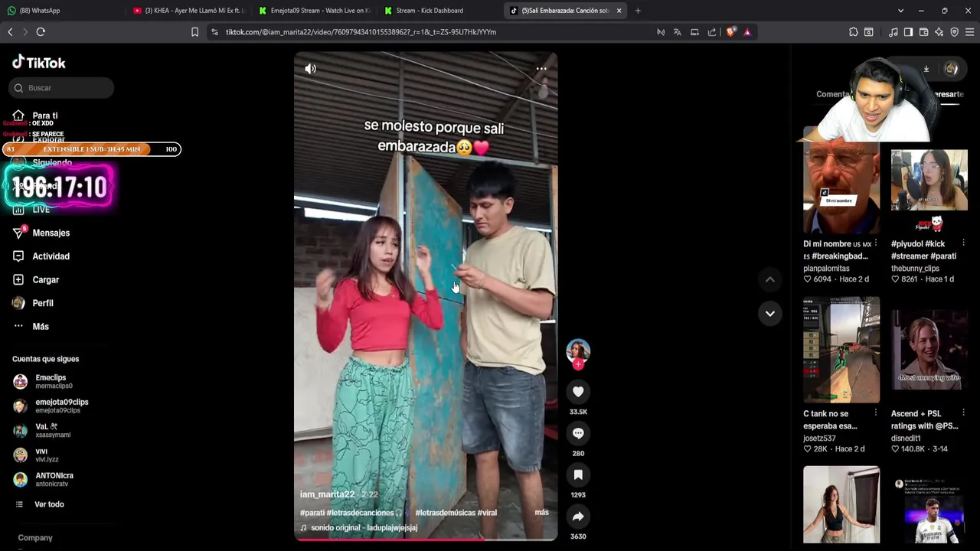
Task: Expand followed accounts with 'Ver todo'
Action: (49, 504)
